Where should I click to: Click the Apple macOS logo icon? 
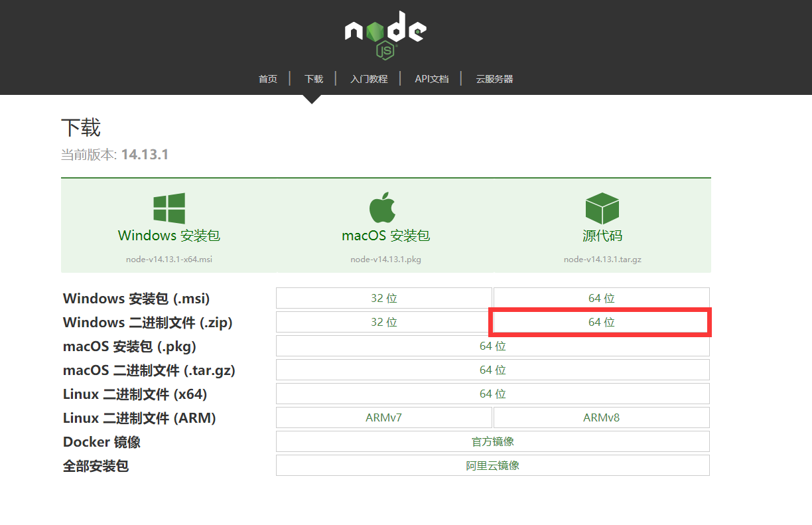tap(383, 208)
